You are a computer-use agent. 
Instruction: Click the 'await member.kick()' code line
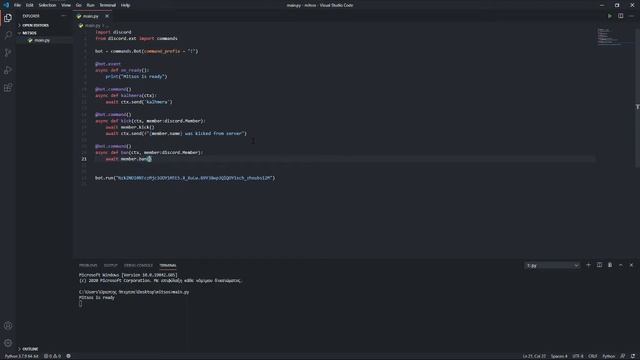130,127
